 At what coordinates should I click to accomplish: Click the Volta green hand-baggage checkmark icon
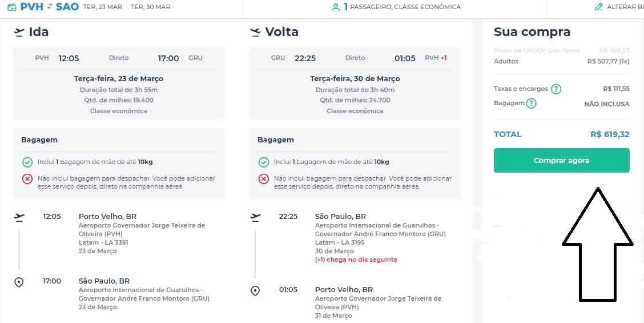click(x=264, y=162)
